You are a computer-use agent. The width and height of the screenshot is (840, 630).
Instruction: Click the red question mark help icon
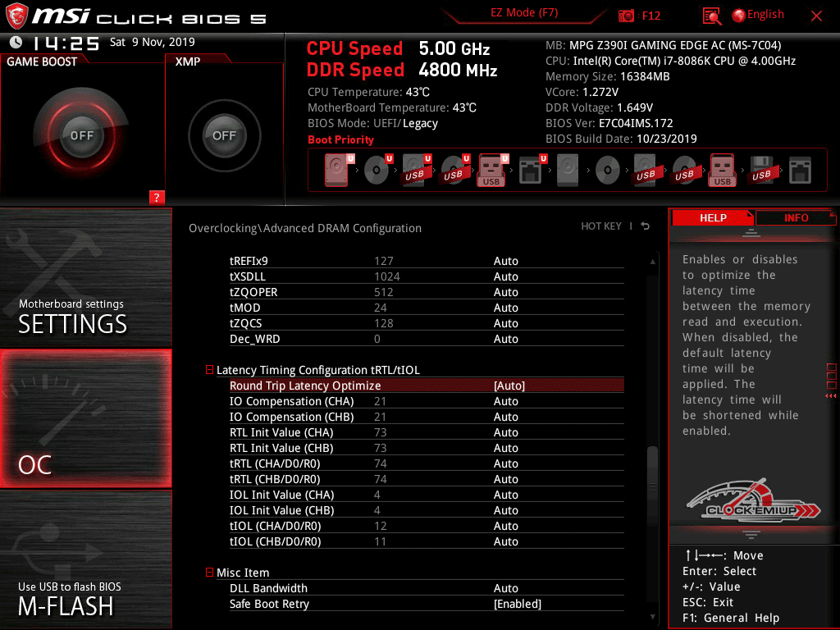coord(157,197)
